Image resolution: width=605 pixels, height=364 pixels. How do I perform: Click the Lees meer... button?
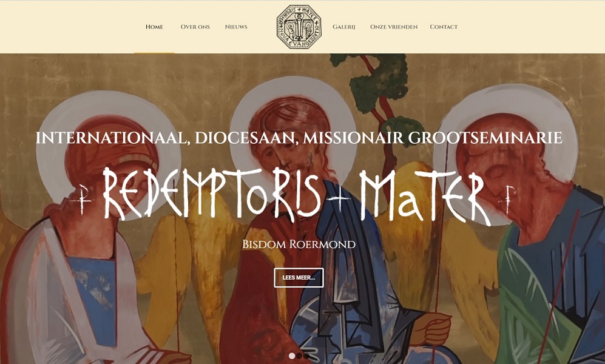coord(299,278)
